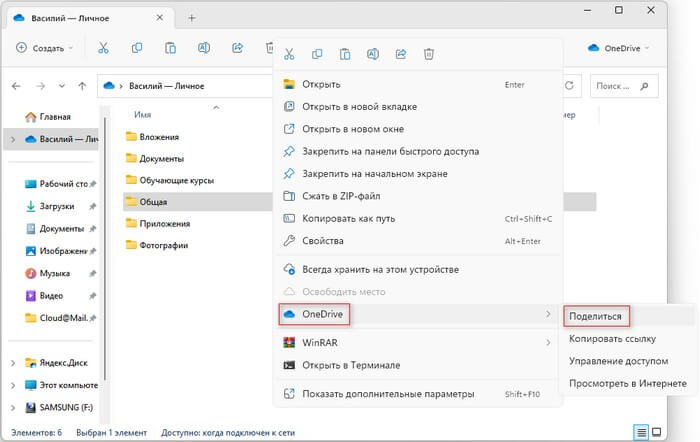Click the Василий — Личное address bar path
The height and width of the screenshot is (442, 700).
(166, 86)
